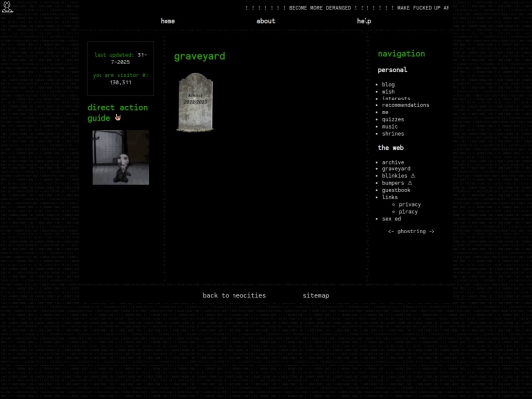Open the privacy sub-link

pyautogui.click(x=410, y=204)
